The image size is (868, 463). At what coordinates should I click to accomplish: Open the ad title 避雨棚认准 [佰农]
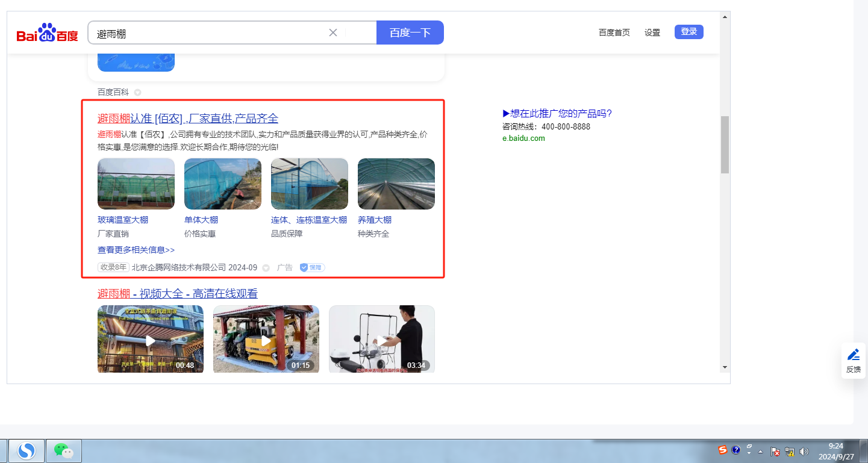tap(188, 119)
